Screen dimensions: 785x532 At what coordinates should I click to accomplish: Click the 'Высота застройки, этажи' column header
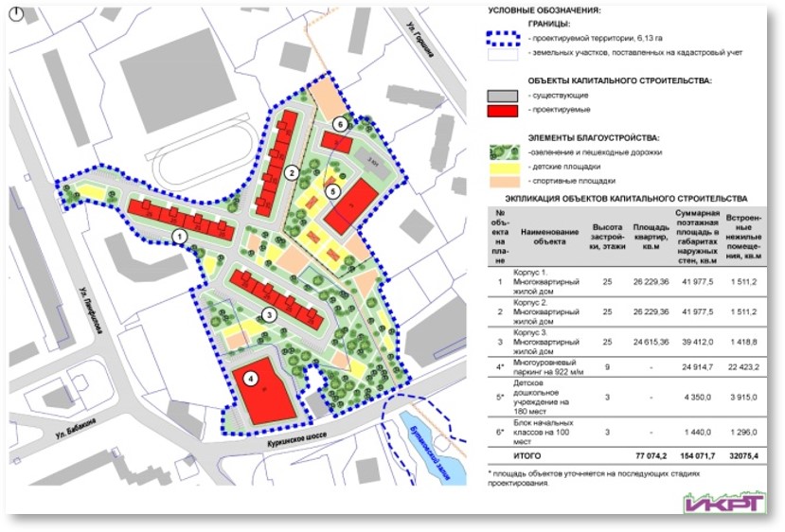point(608,237)
